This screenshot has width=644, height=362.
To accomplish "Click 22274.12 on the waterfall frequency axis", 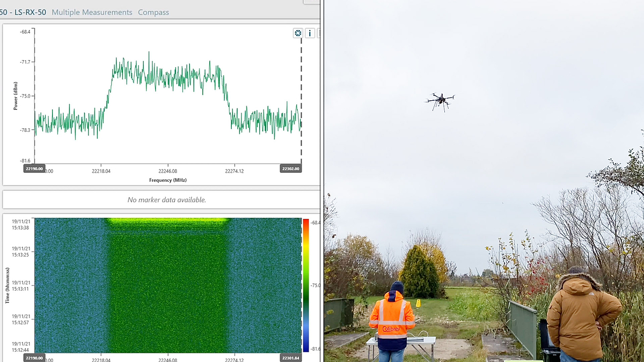I will [x=234, y=360].
